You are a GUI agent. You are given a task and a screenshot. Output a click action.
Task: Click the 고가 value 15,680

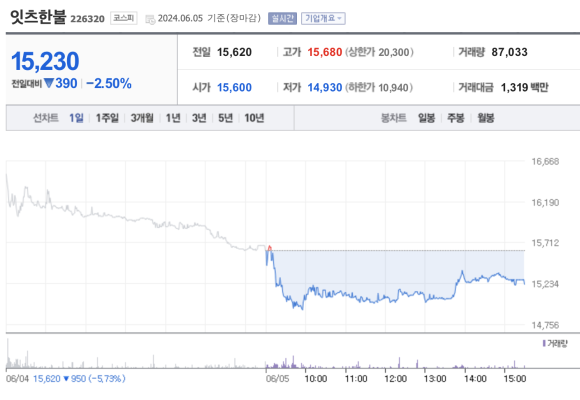(x=324, y=52)
